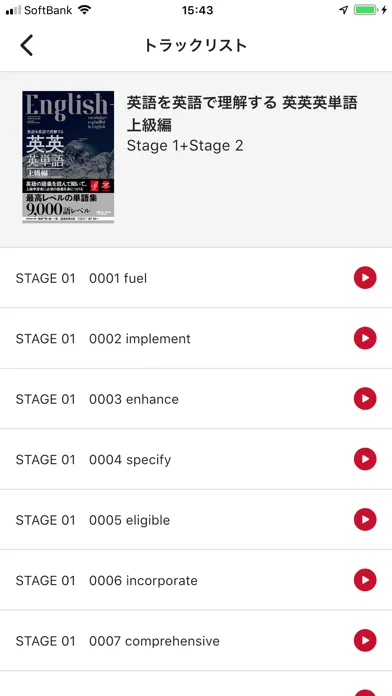Play track 0003 enhance
Image resolution: width=392 pixels, height=696 pixels.
coord(365,399)
